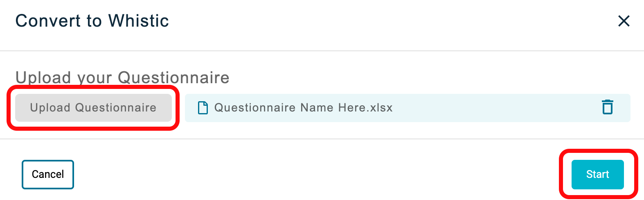This screenshot has height=200, width=644.
Task: Close the Convert to Whistic dialog
Action: tap(624, 21)
